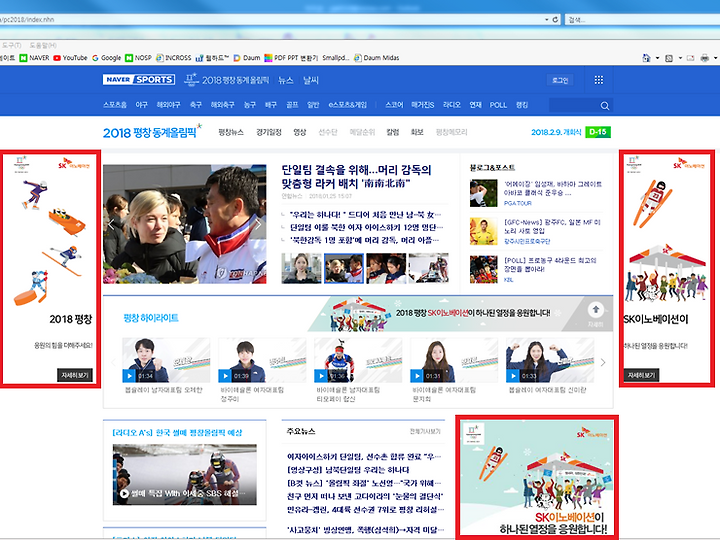Open the Daum Midas bookmark
720x540 pixels.
coord(377,58)
